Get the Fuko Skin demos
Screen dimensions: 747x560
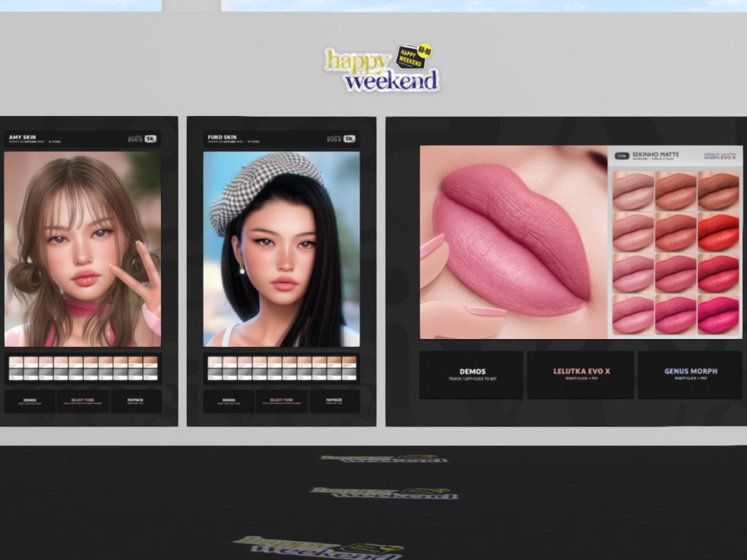228,401
